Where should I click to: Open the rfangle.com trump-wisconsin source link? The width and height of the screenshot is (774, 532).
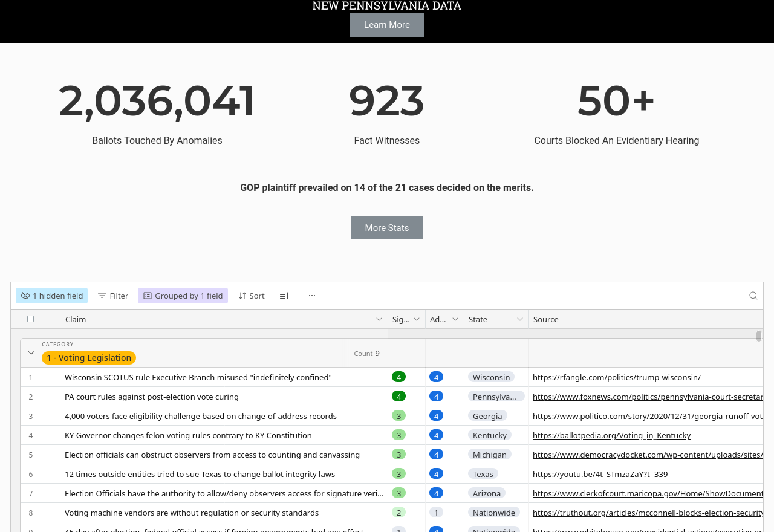[617, 377]
